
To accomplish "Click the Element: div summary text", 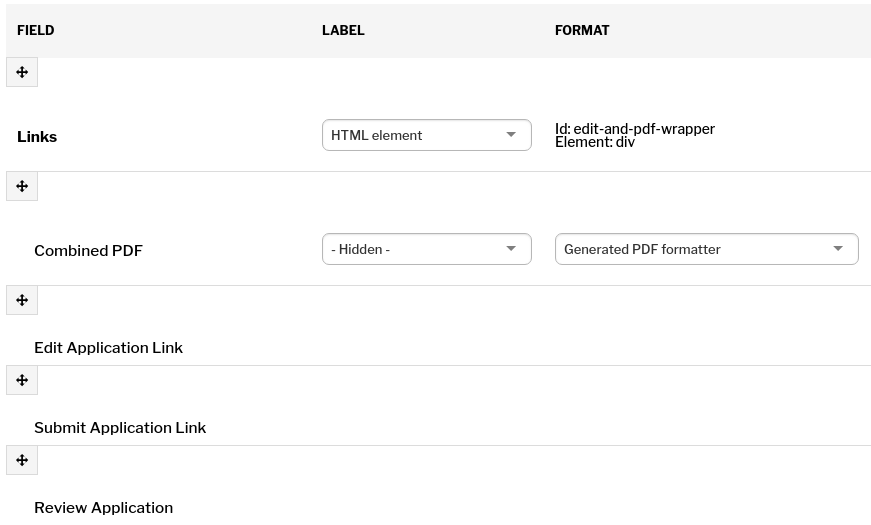I will coord(595,142).
